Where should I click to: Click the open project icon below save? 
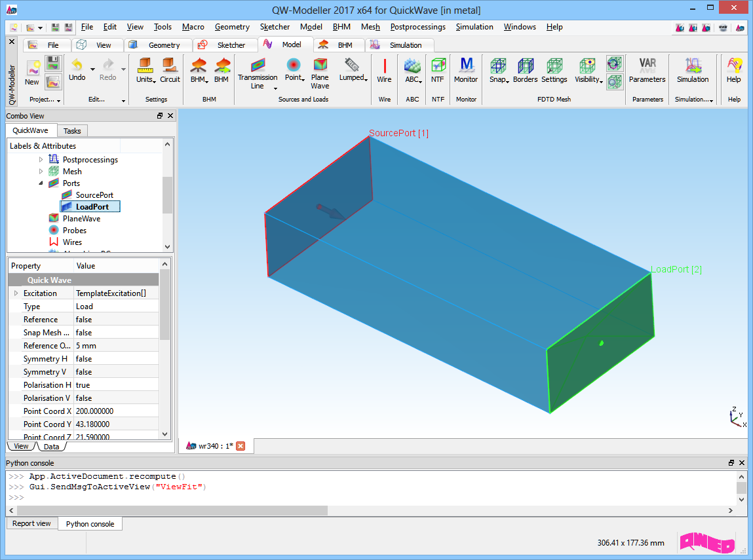[x=53, y=82]
